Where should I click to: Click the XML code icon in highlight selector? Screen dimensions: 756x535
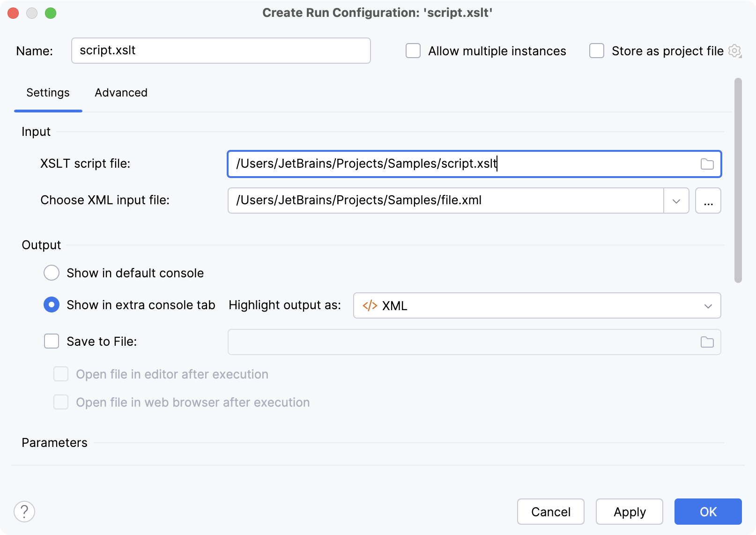click(x=370, y=305)
